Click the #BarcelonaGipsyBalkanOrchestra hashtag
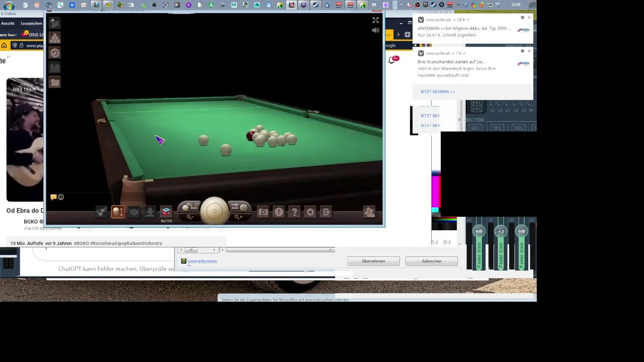 click(126, 243)
